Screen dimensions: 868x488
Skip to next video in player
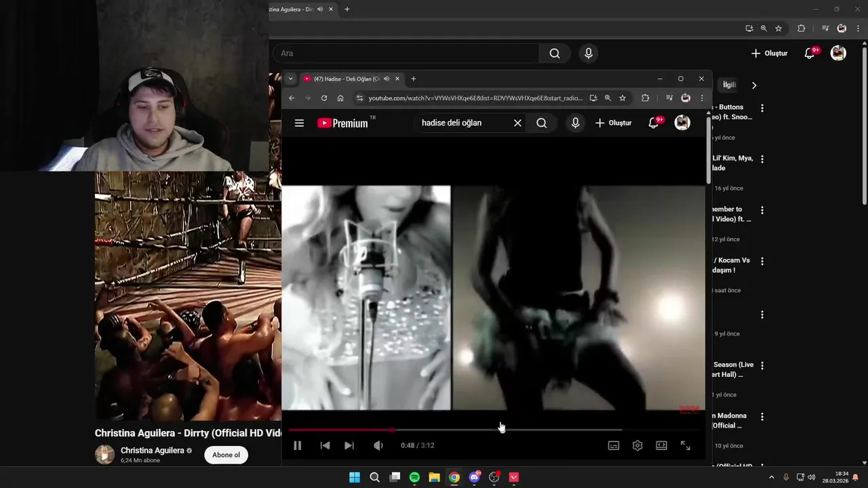349,445
